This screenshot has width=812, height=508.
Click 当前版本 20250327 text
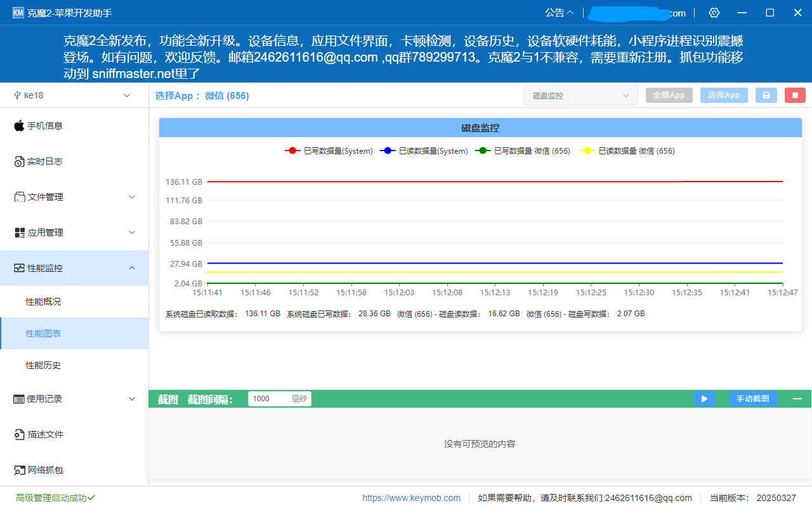pyautogui.click(x=753, y=498)
